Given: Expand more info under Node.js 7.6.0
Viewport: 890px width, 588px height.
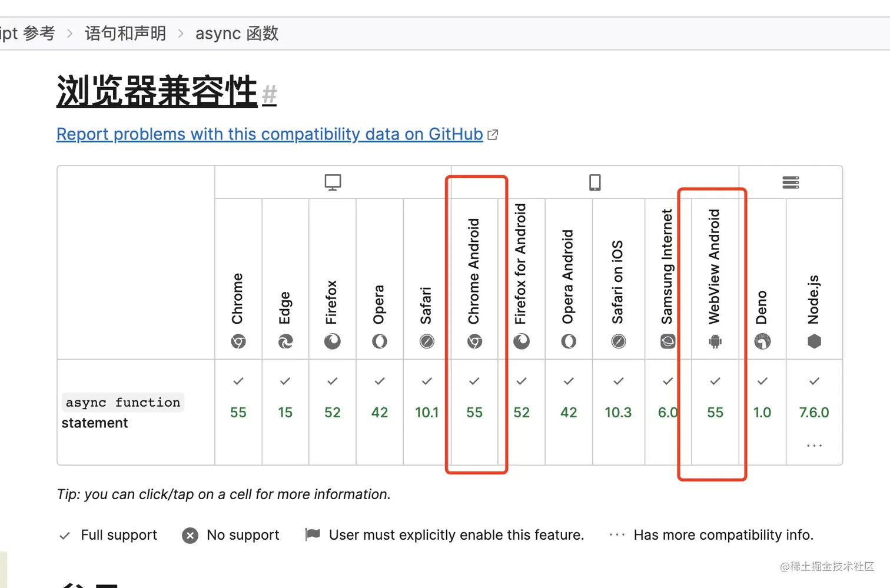Looking at the screenshot, I should [x=814, y=446].
